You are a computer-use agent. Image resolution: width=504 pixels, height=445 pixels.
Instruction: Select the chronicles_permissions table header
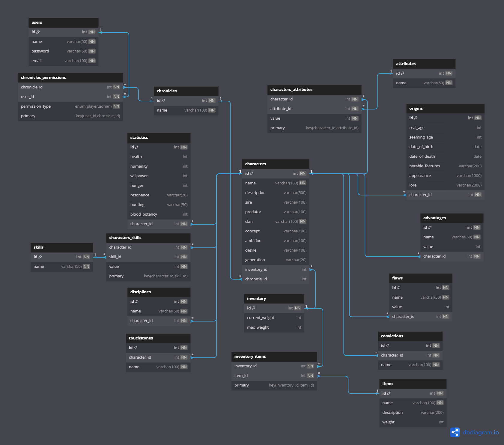tap(70, 78)
